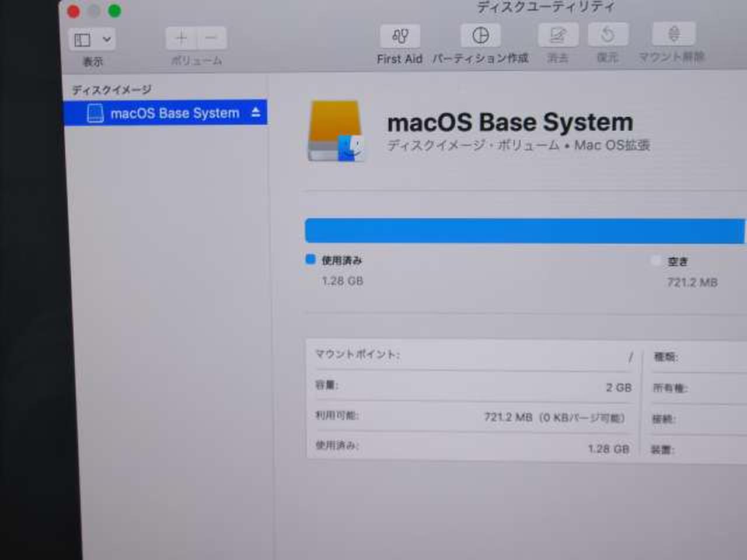This screenshot has height=560, width=747.
Task: Click the green zoom window button
Action: (114, 11)
